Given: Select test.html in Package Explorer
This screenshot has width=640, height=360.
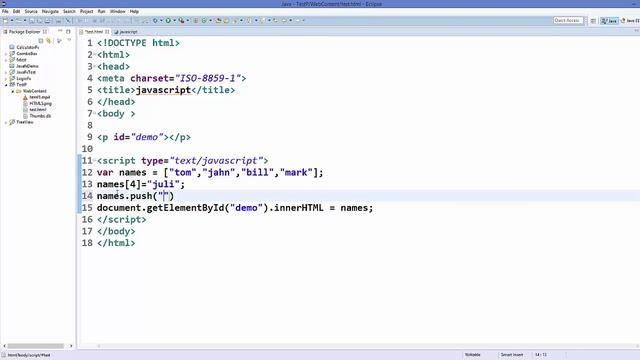Looking at the screenshot, I should pyautogui.click(x=38, y=109).
